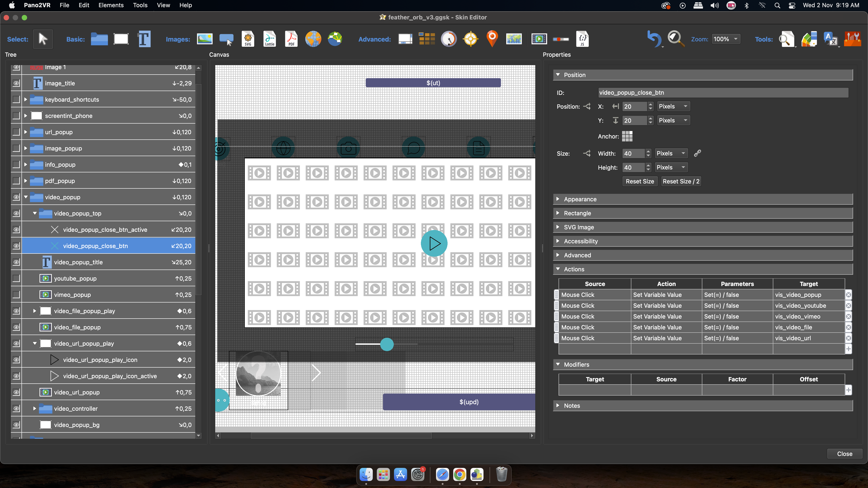Show the info_popup container

[16, 165]
